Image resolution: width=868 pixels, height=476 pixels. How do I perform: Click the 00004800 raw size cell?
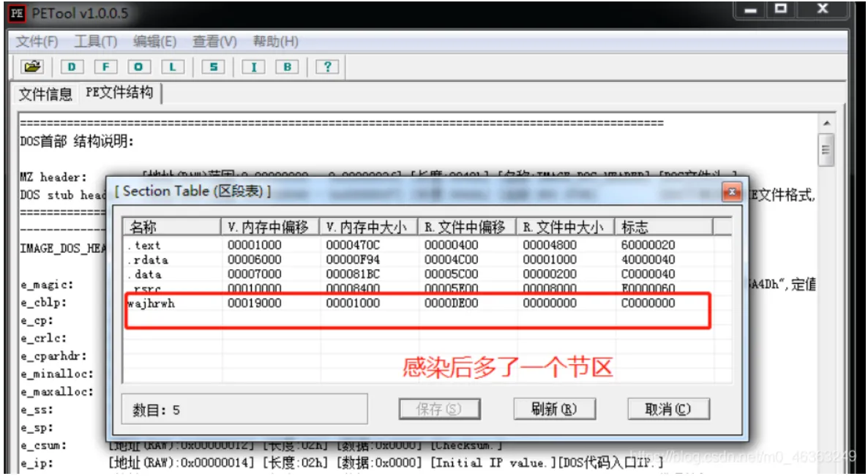pos(550,245)
